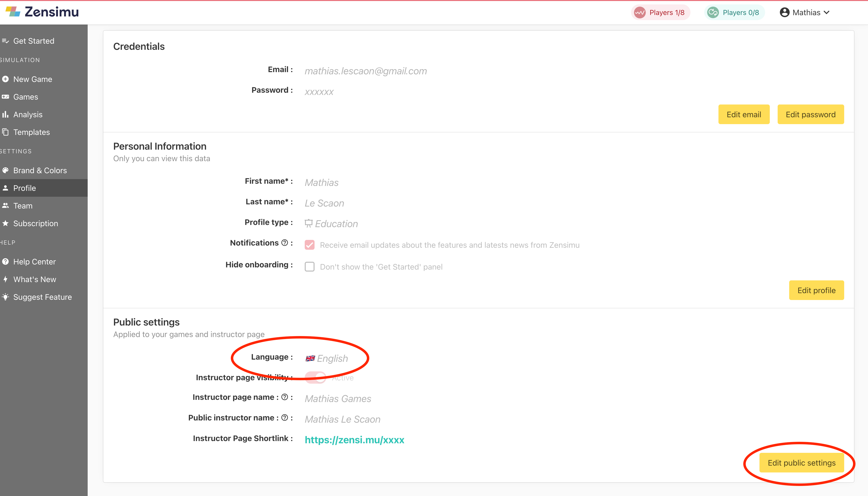Image resolution: width=868 pixels, height=496 pixels.
Task: Click the Zensimu logo icon
Action: [13, 12]
